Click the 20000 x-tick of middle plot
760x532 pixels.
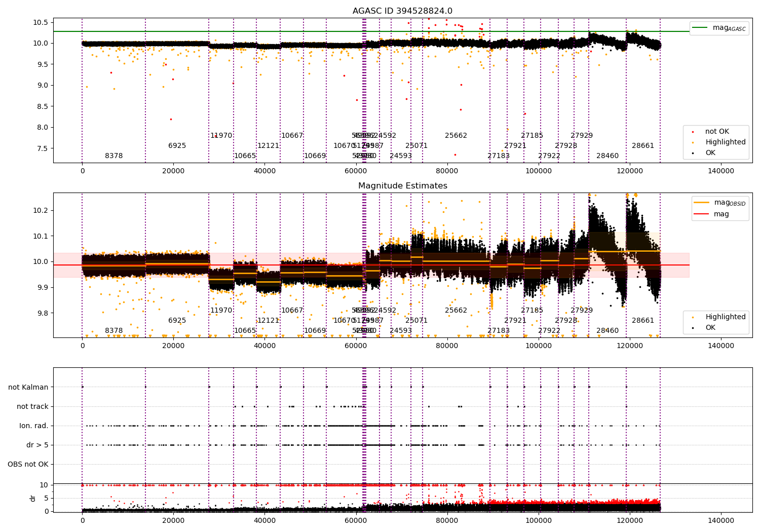point(173,346)
